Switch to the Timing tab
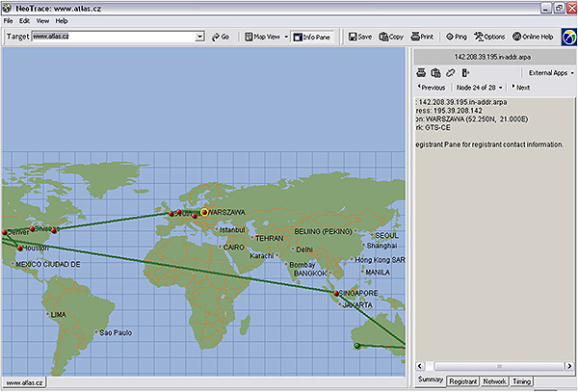The image size is (578, 392). point(521,381)
